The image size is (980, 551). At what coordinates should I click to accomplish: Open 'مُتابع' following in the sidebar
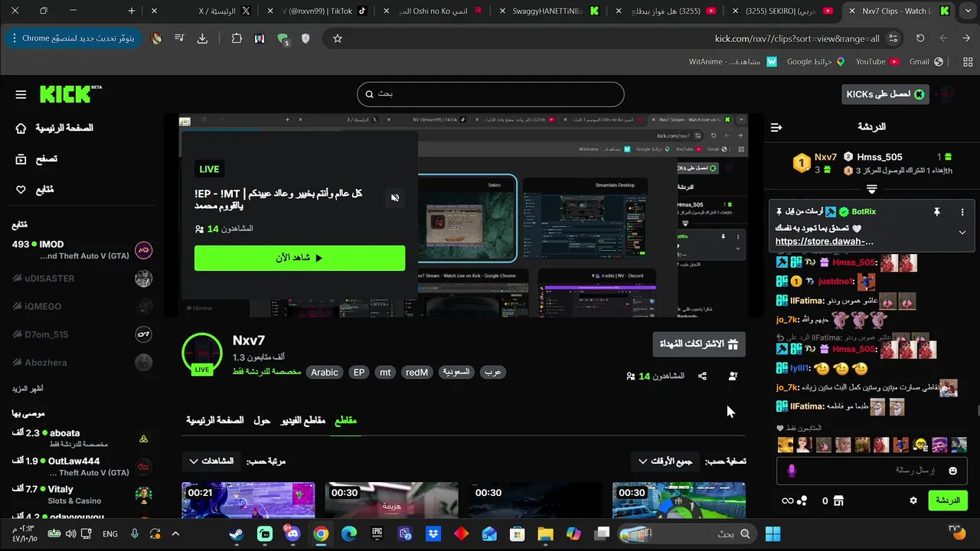point(35,190)
